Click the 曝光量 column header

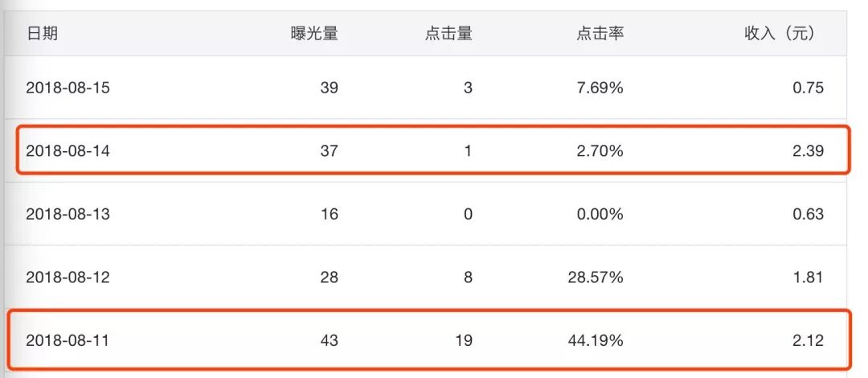click(x=314, y=34)
